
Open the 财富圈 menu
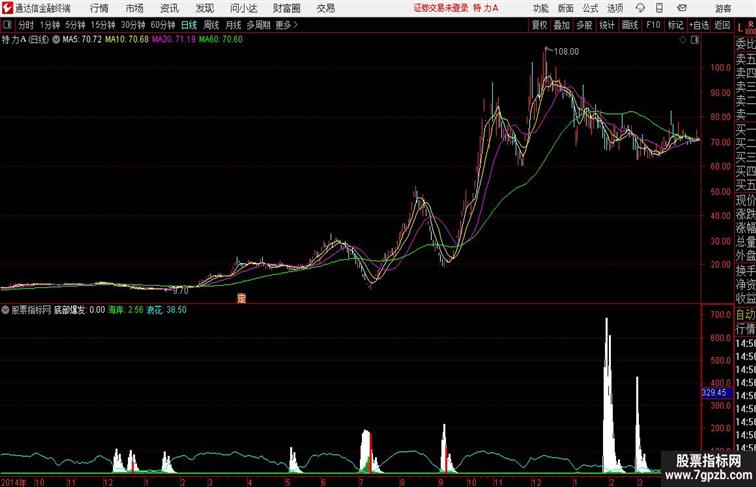pyautogui.click(x=286, y=8)
